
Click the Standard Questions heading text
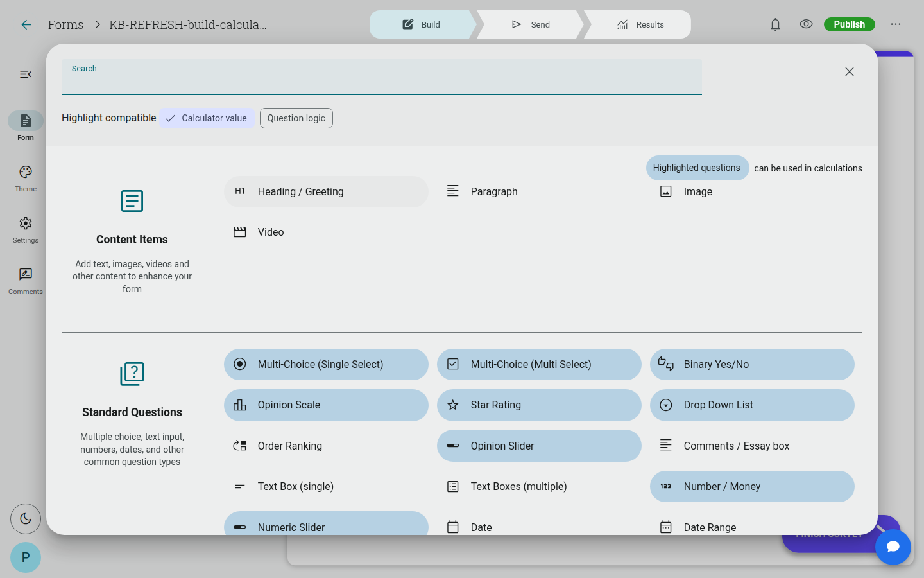tap(132, 412)
